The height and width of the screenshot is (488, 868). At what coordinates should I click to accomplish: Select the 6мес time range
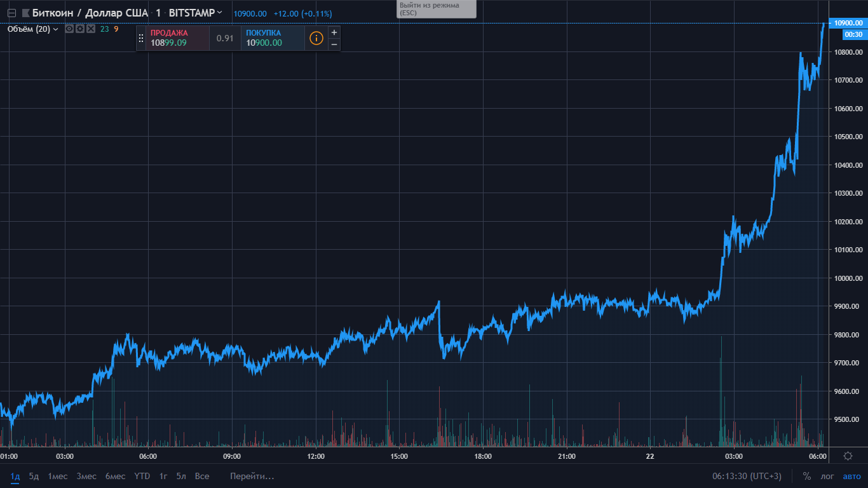tap(115, 476)
